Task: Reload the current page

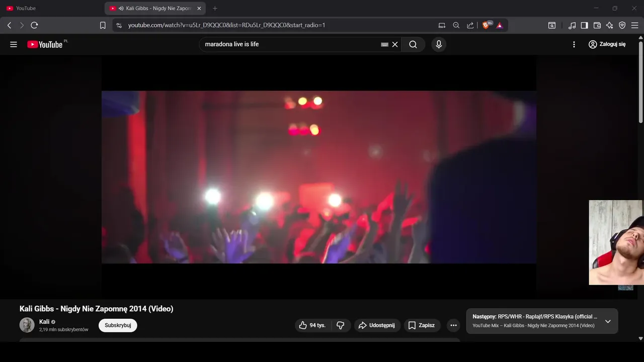Action: 34,25
